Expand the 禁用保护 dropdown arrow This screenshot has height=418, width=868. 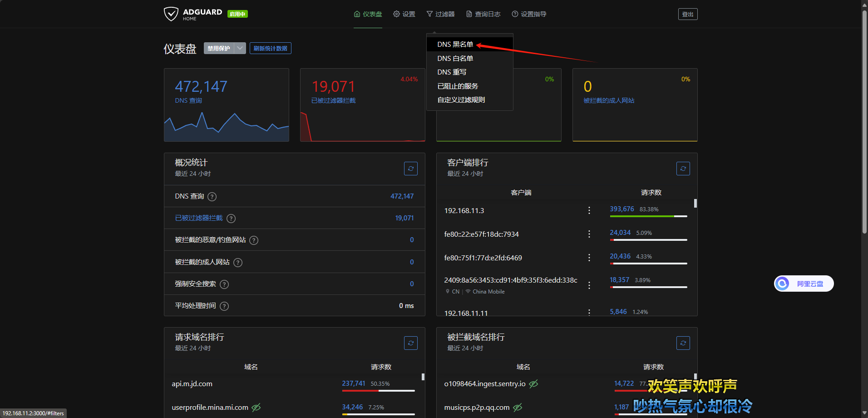click(240, 48)
